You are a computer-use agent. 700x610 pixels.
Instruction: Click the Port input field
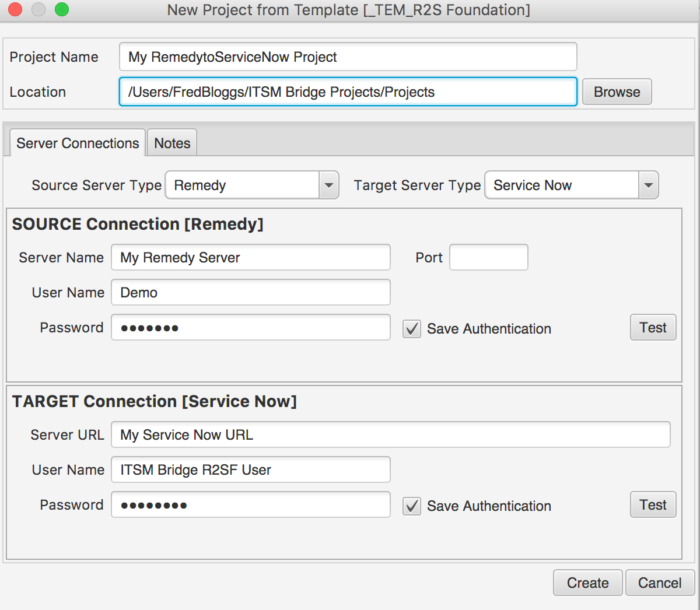click(x=489, y=257)
